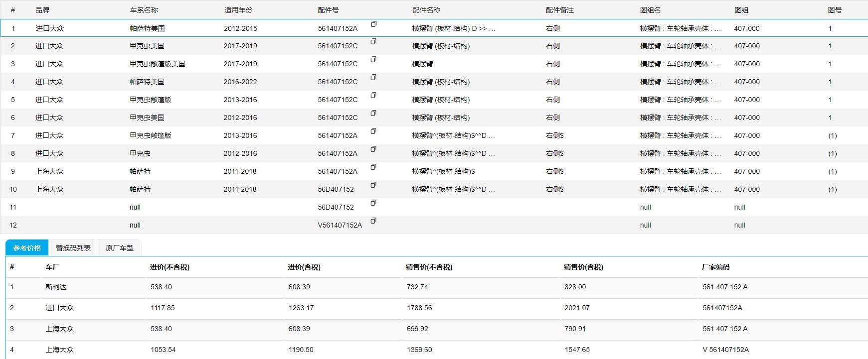This screenshot has width=868, height=359.
Task: Click the 销售价(含税) column header
Action: [x=583, y=267]
